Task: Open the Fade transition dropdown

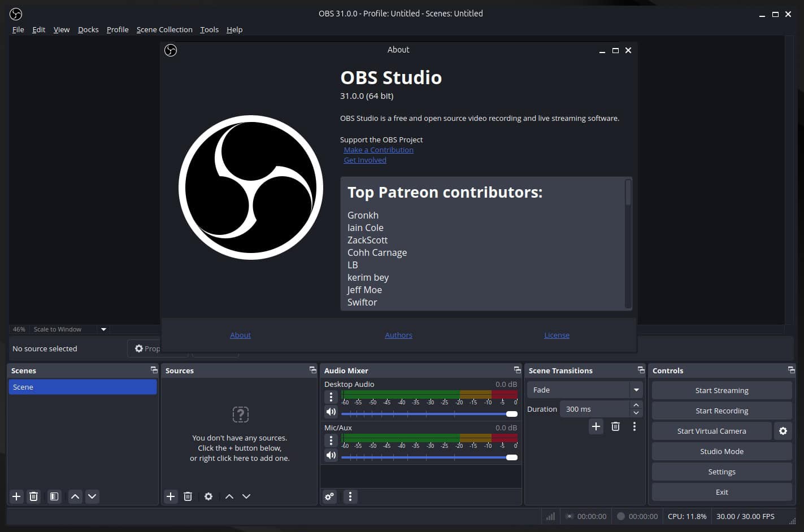Action: [636, 389]
